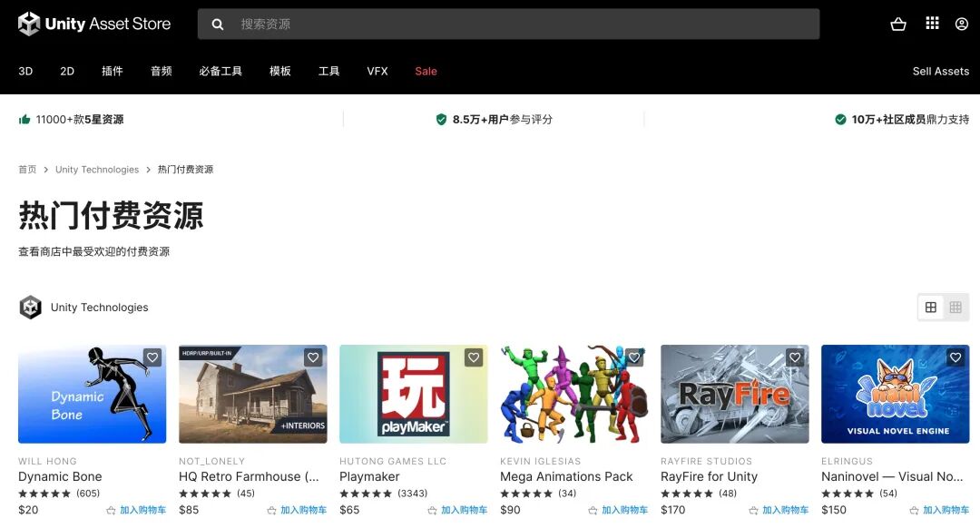
Task: Open the apps grid icon
Action: pyautogui.click(x=932, y=23)
